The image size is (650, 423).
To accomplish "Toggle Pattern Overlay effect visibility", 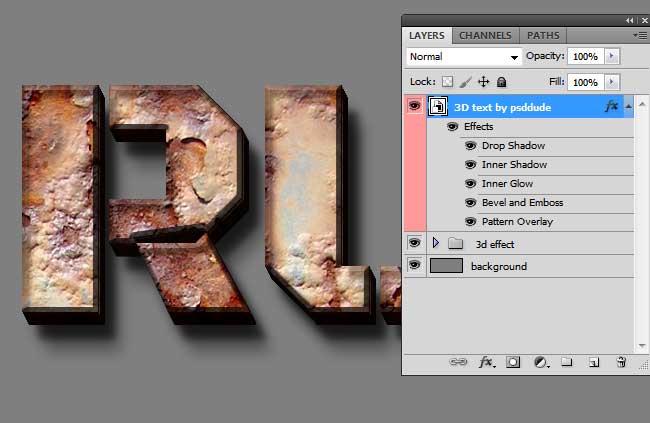I will (470, 222).
